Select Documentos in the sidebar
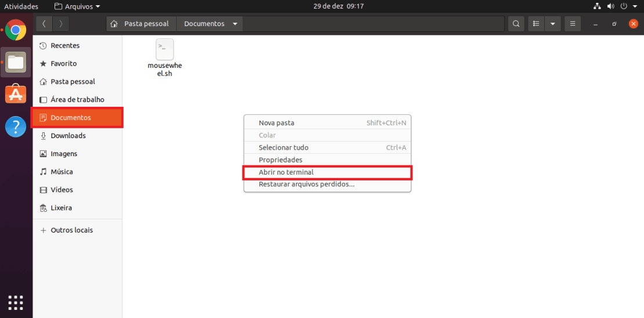Screen dimensions: 644x318 [78, 117]
